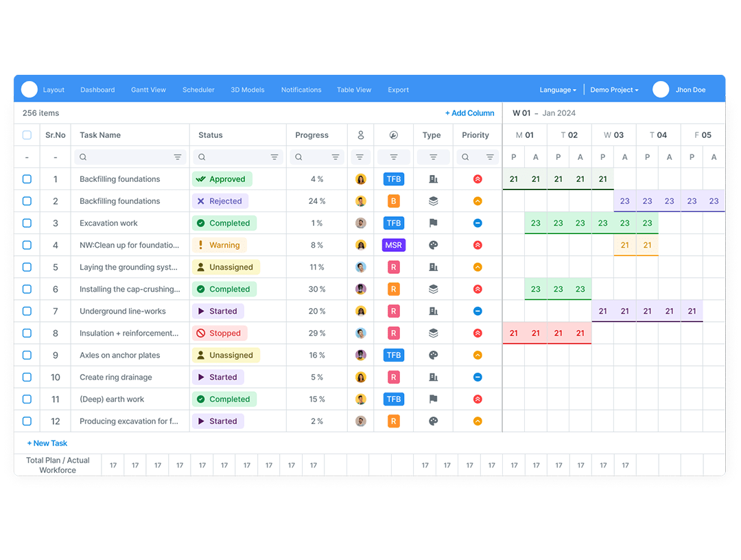Image resolution: width=741 pixels, height=560 pixels.
Task: Expand the Demo Project dropdown
Action: 614,90
